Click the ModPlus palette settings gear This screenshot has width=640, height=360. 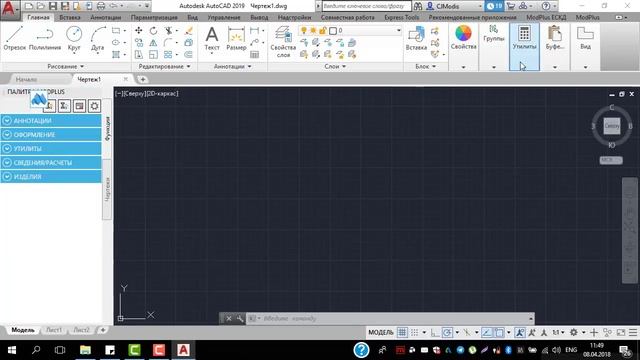[94, 106]
